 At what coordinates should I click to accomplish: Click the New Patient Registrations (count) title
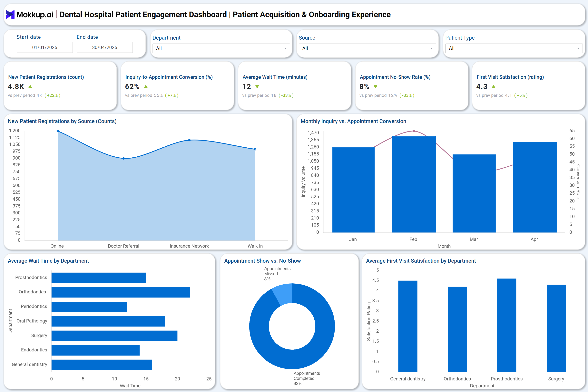(x=46, y=77)
